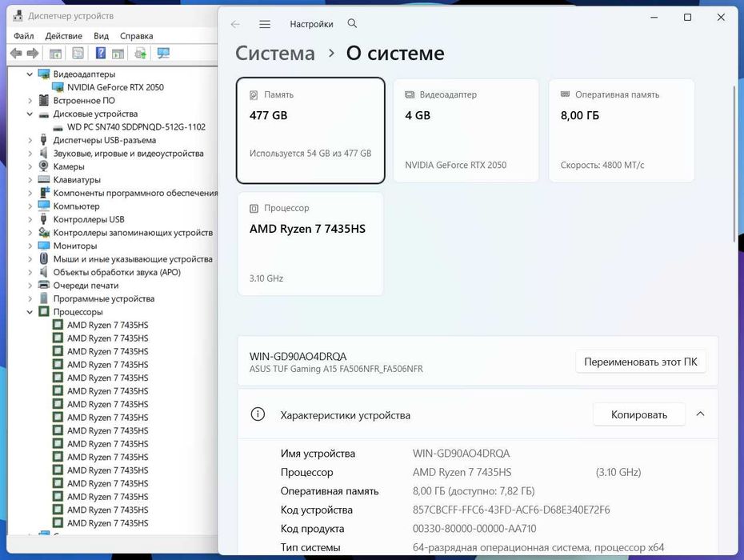Image resolution: width=744 pixels, height=560 pixels.
Task: Click the info icon beside Характеристики устройства
Action: click(x=258, y=414)
